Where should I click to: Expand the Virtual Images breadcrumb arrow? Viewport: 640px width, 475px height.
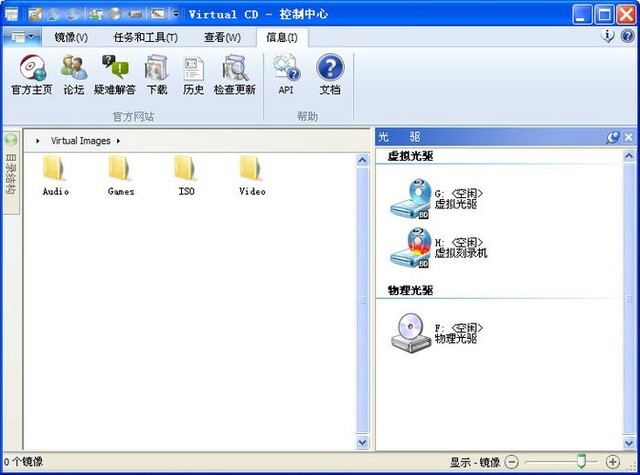click(x=118, y=141)
